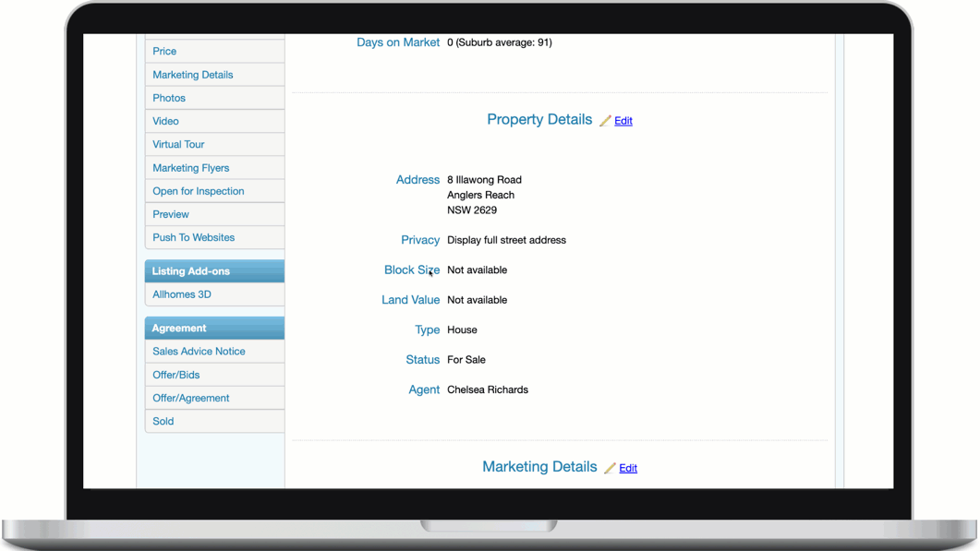Screen dimensions: 980x551
Task: Open the Offer/Agreement item
Action: 190,398
